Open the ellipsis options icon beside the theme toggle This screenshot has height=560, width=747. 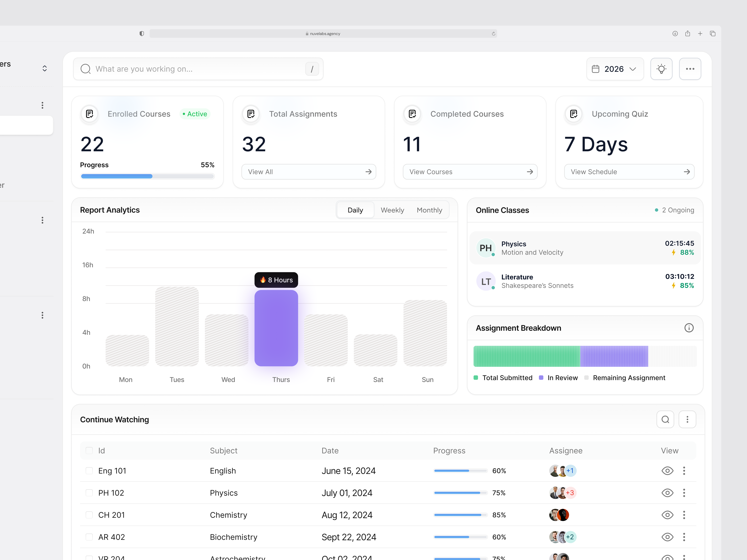coord(690,69)
